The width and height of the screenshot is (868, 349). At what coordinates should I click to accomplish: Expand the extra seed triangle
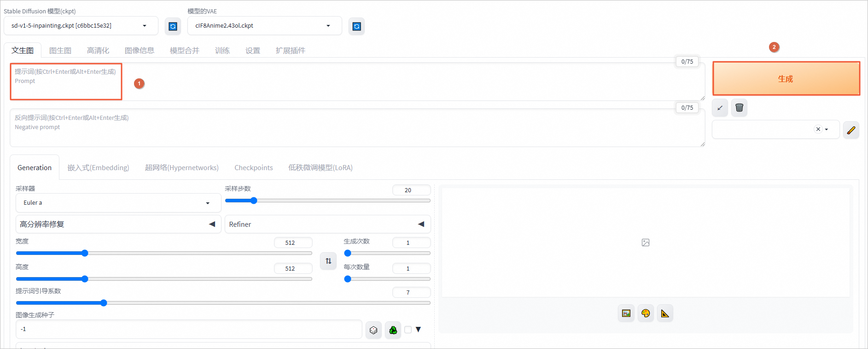point(418,330)
